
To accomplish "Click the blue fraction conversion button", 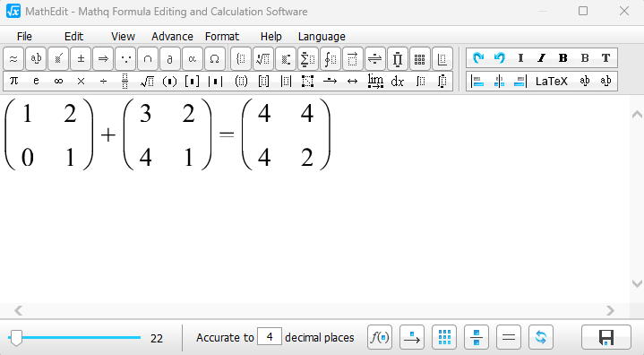I will click(x=477, y=337).
